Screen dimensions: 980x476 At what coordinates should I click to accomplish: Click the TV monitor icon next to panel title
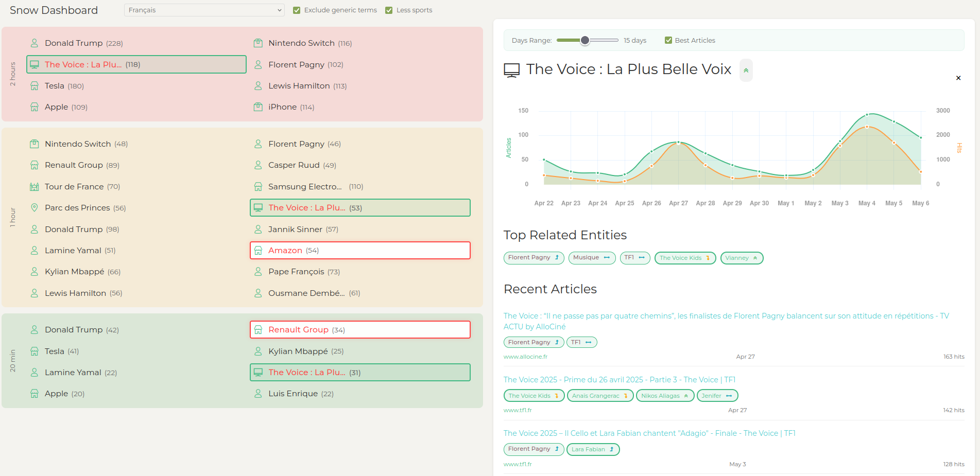pyautogui.click(x=512, y=70)
